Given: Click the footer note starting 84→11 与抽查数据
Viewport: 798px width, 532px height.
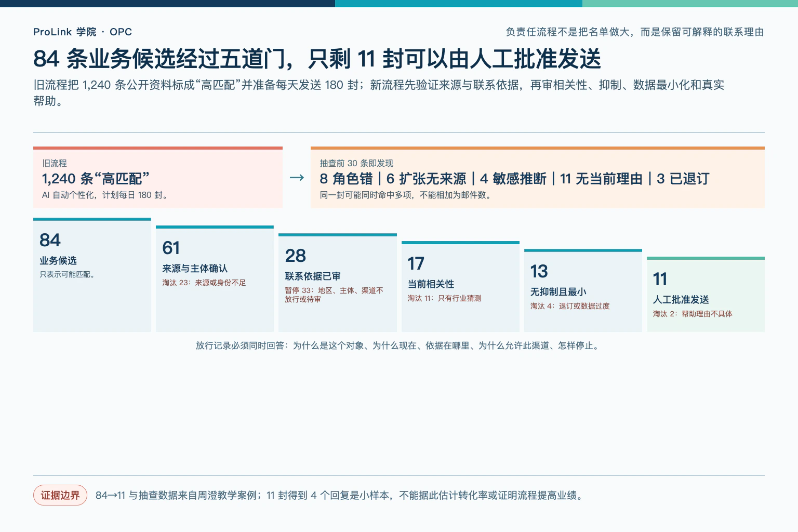Looking at the screenshot, I should click(x=341, y=496).
